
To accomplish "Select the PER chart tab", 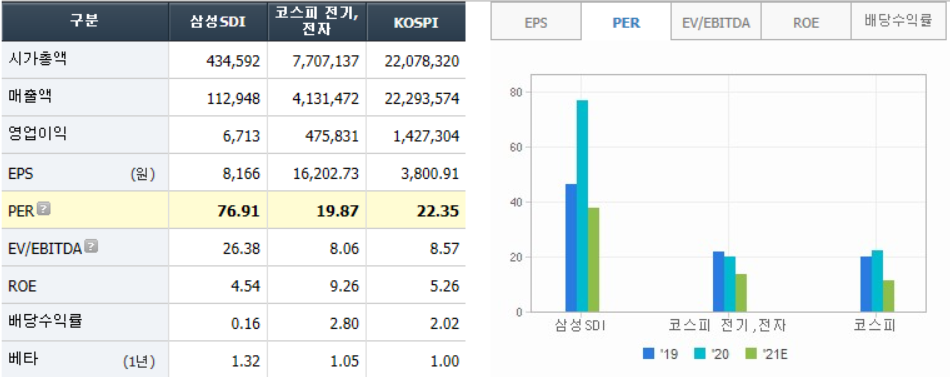I will coord(626,23).
